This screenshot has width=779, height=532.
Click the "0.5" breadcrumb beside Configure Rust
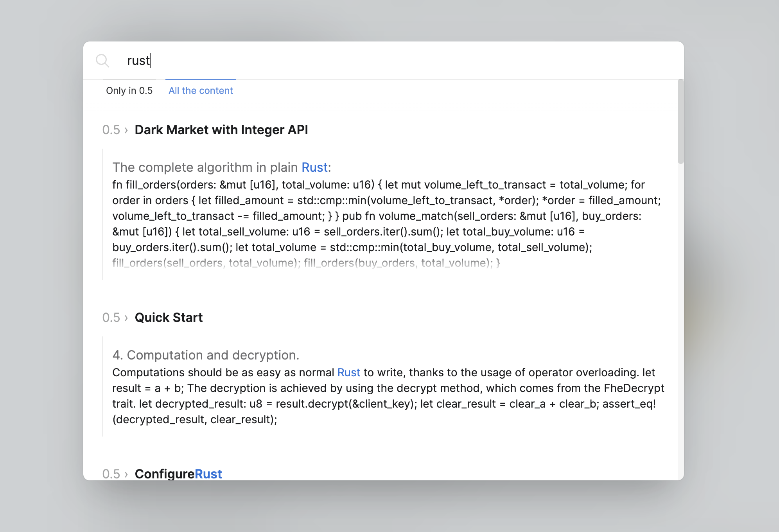click(111, 474)
